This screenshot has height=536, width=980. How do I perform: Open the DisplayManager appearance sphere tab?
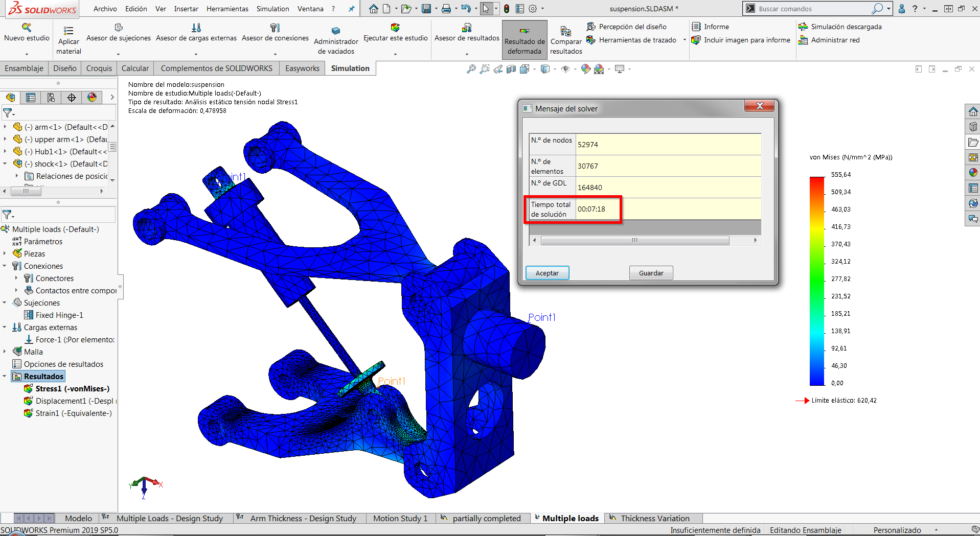point(92,98)
